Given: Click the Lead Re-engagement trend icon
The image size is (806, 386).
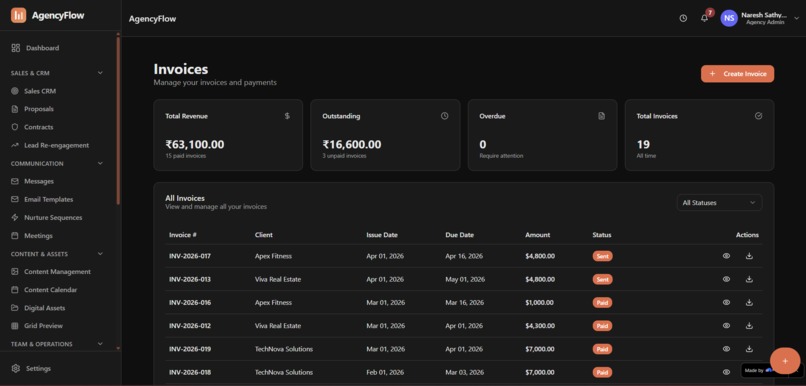Looking at the screenshot, I should 14,145.
